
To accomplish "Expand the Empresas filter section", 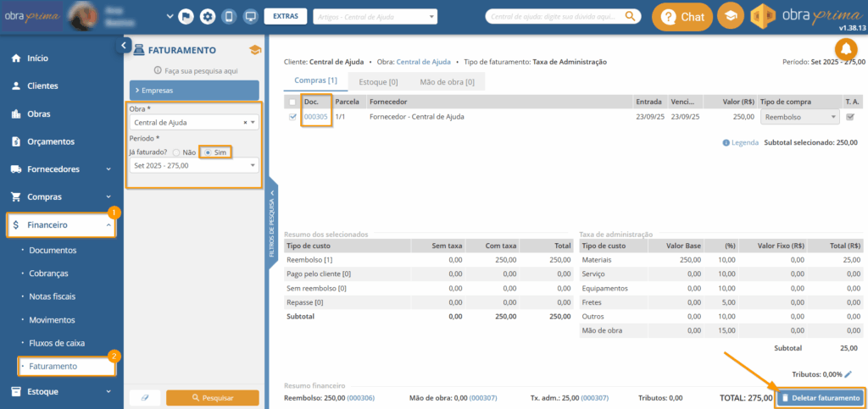I will [x=193, y=90].
